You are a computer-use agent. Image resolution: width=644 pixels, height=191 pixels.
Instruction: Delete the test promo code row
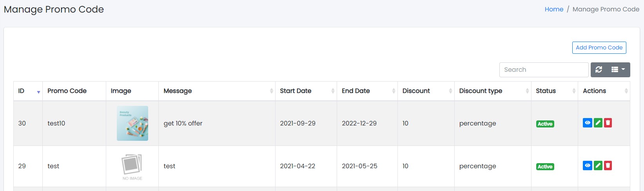(608, 166)
